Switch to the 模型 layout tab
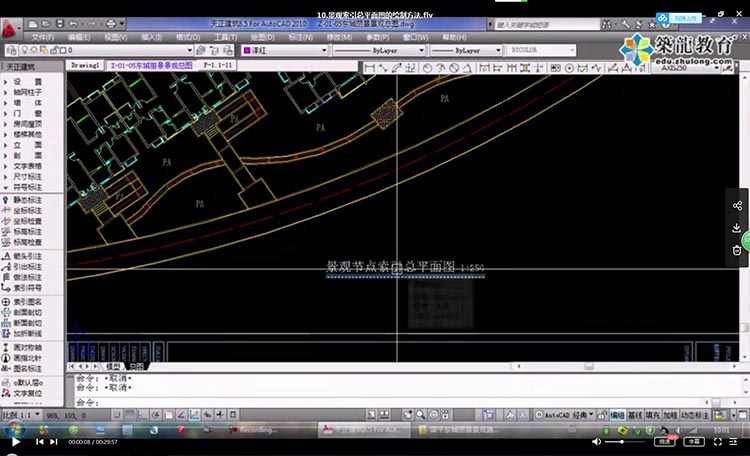 point(113,366)
